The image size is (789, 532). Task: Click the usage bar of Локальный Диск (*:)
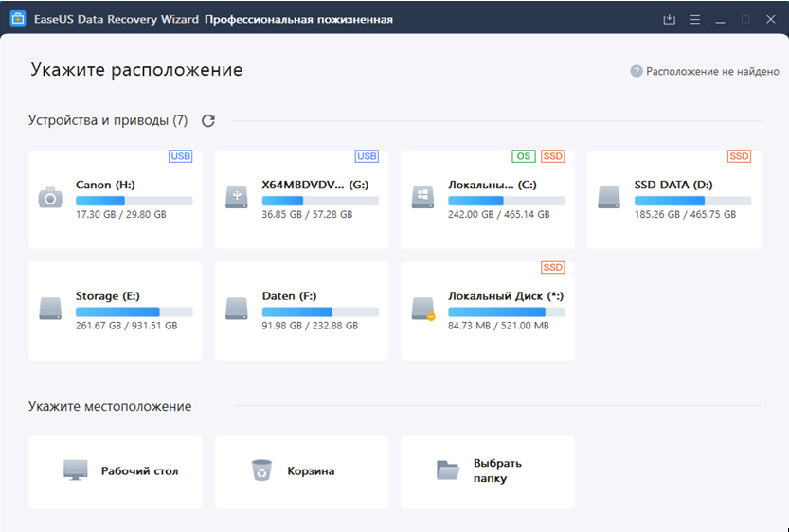[506, 311]
